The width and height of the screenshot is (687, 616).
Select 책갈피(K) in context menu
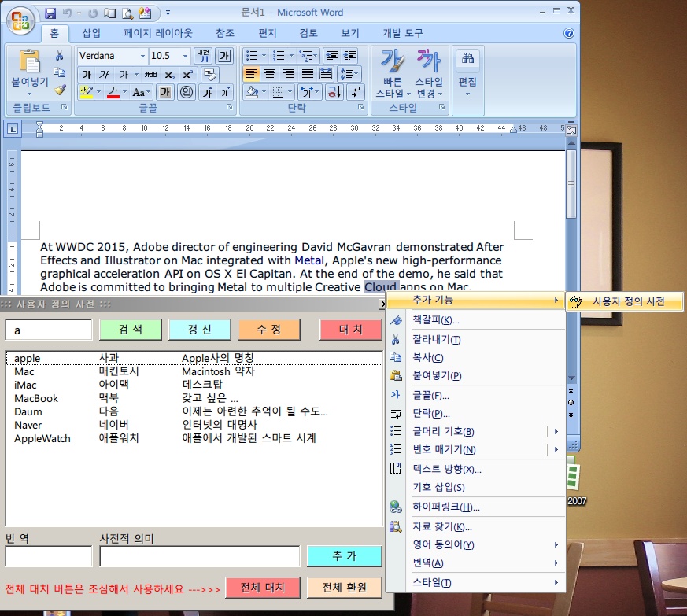click(476, 320)
